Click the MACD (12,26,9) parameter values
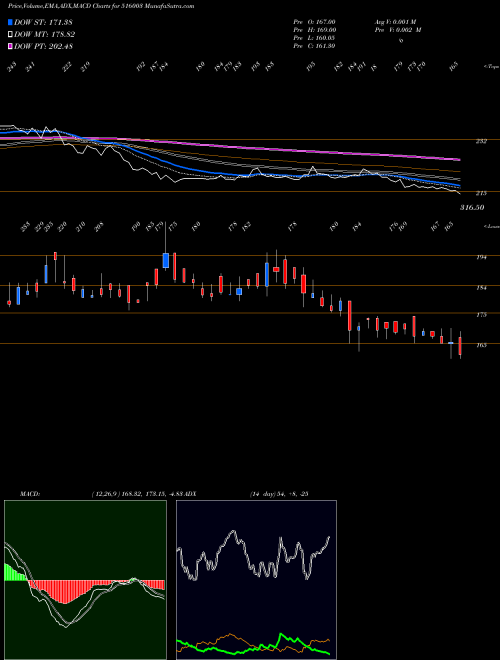 136,494
